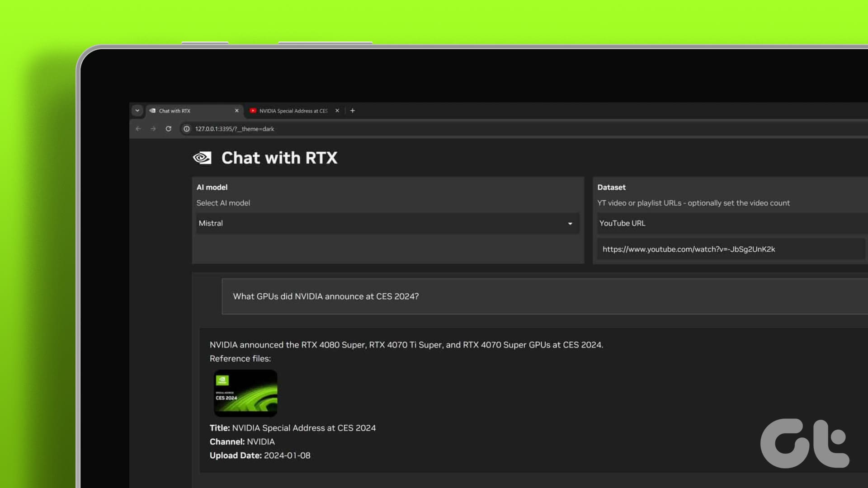Click the YouTube favicon on second tab
The height and width of the screenshot is (488, 868).
point(253,111)
